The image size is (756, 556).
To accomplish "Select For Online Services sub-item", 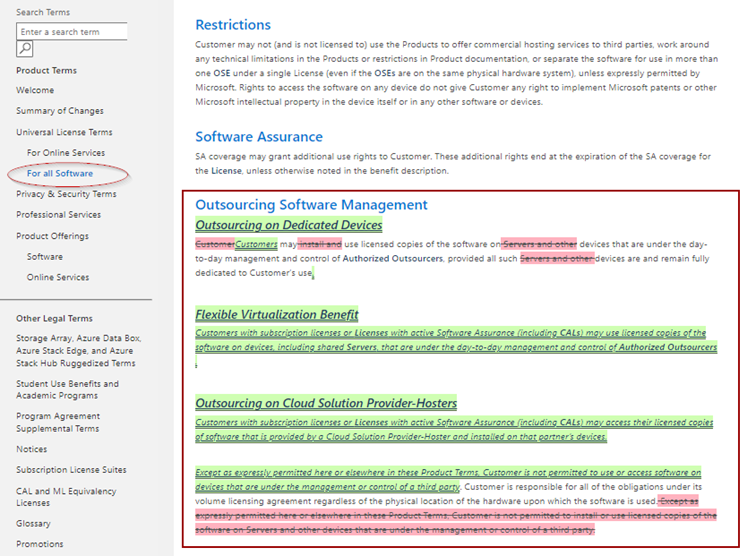I will [66, 153].
